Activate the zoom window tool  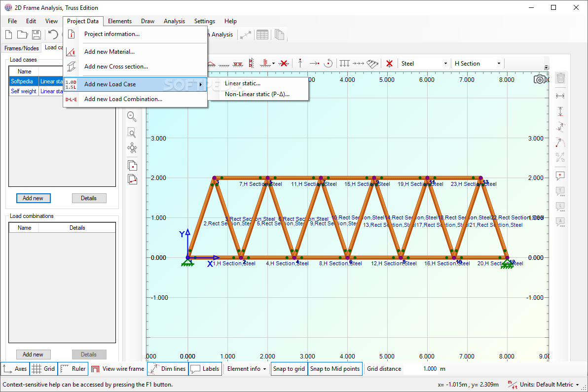coord(132,133)
